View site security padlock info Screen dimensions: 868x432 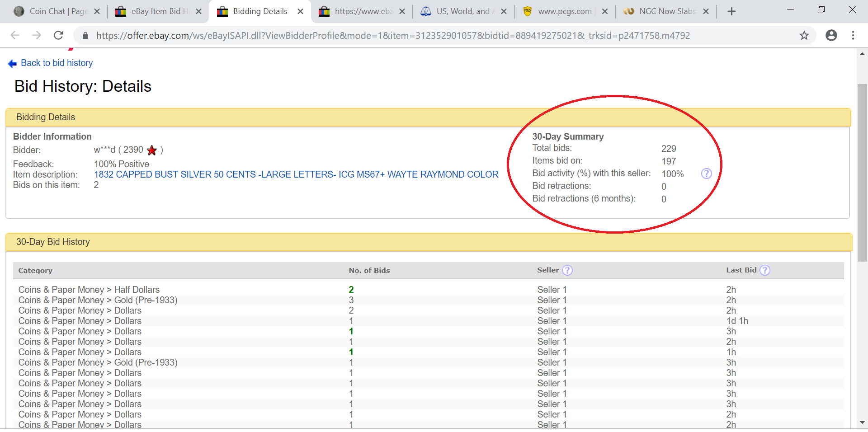point(85,35)
